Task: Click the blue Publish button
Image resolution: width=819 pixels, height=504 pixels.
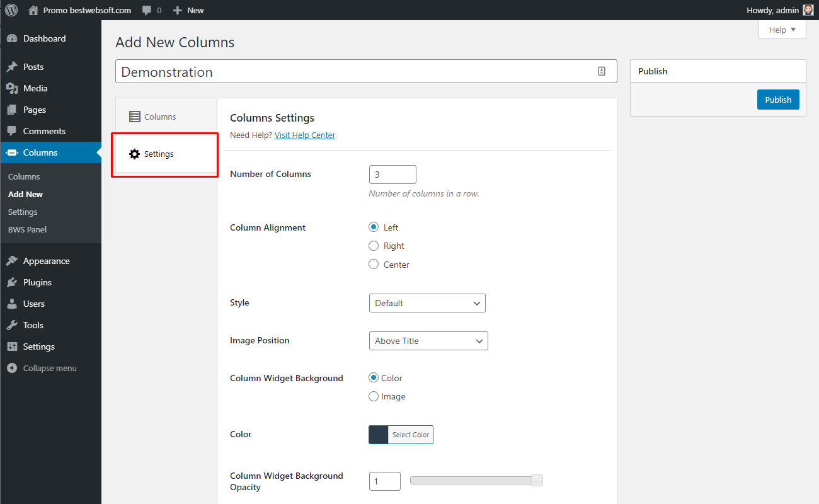Action: pos(778,100)
